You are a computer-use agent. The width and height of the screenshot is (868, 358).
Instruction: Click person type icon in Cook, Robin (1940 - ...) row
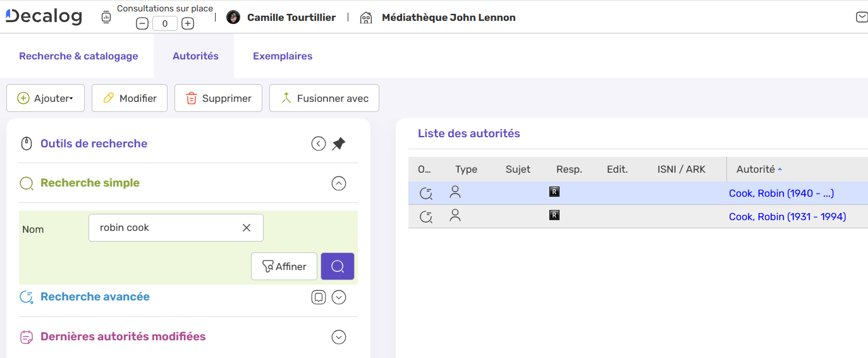pyautogui.click(x=455, y=192)
